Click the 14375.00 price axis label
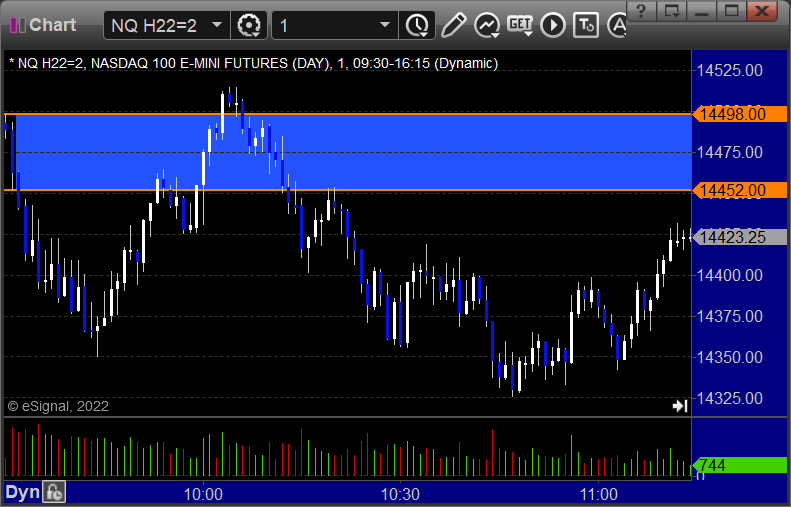The height and width of the screenshot is (507, 791). (x=729, y=316)
